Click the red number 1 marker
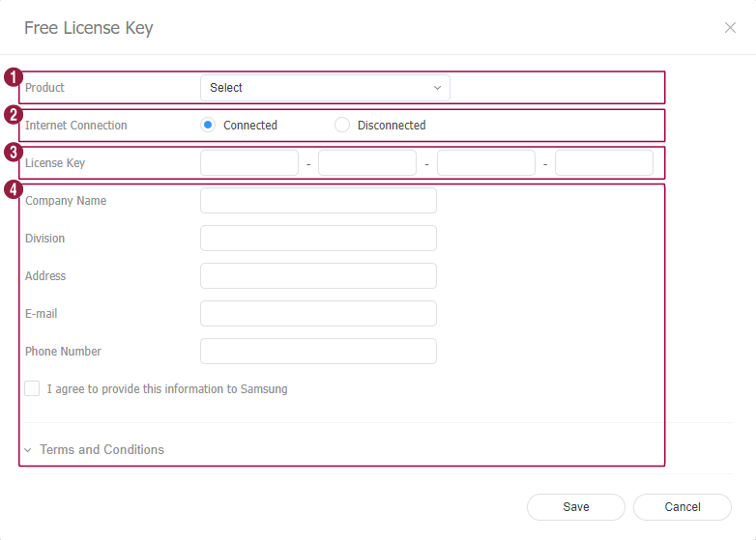This screenshot has height=540, width=756. [13, 76]
